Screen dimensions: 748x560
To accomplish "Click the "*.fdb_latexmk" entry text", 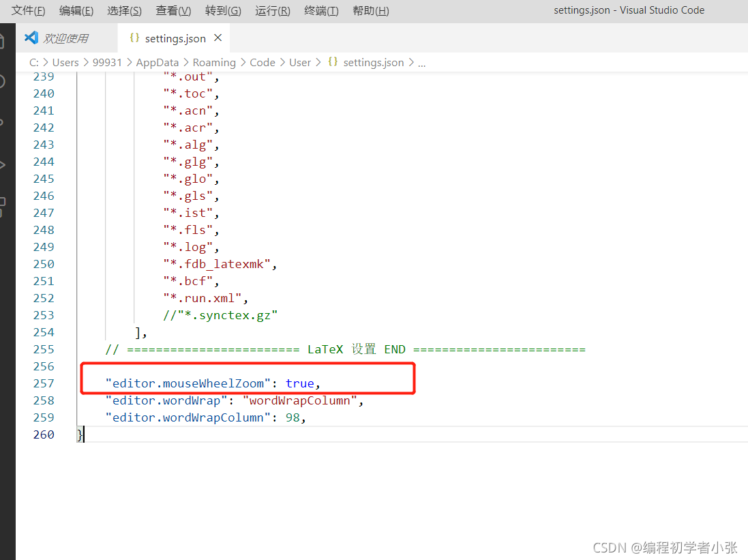I will pyautogui.click(x=217, y=264).
